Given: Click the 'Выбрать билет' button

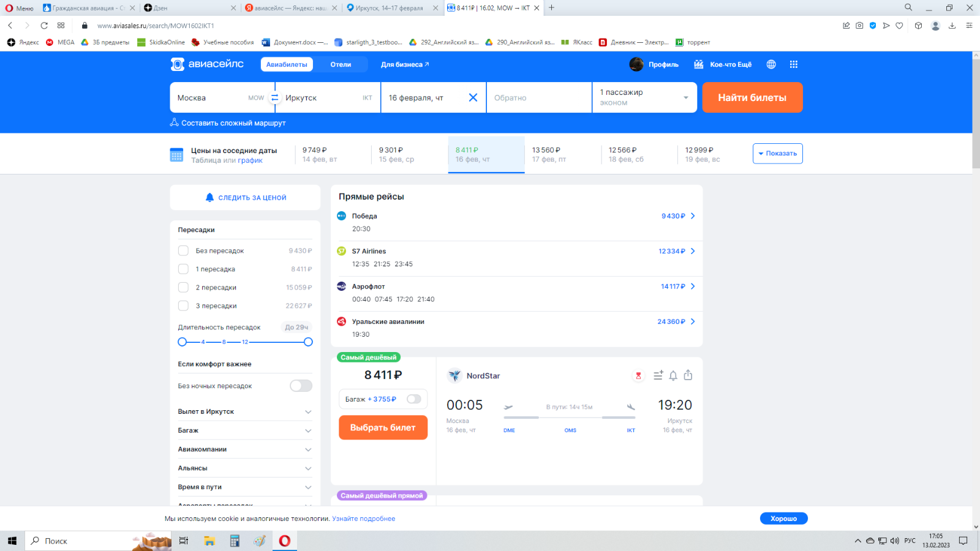Looking at the screenshot, I should 383,427.
